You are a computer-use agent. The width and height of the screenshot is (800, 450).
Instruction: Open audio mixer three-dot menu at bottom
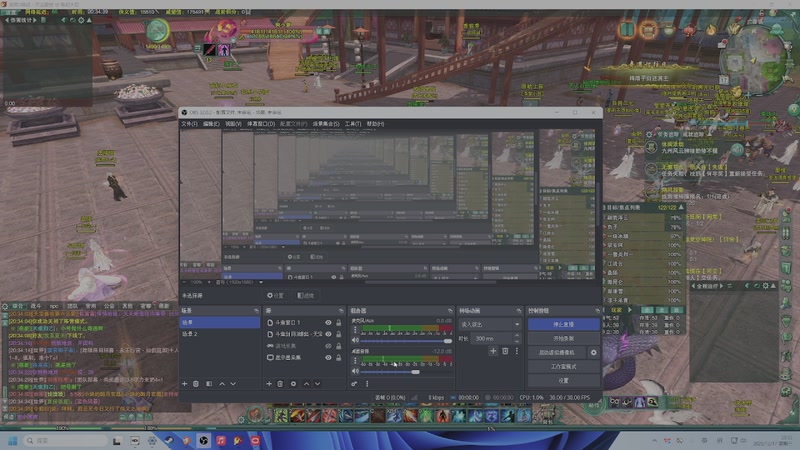[x=367, y=384]
